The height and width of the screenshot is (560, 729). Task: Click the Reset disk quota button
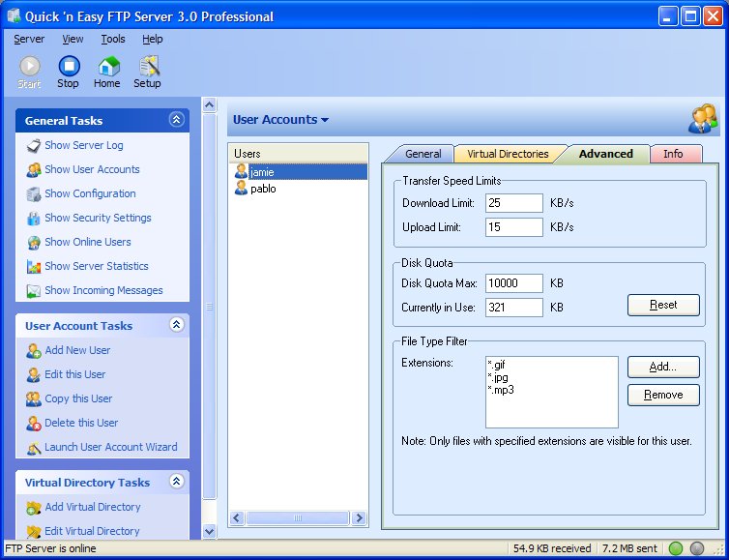point(663,305)
